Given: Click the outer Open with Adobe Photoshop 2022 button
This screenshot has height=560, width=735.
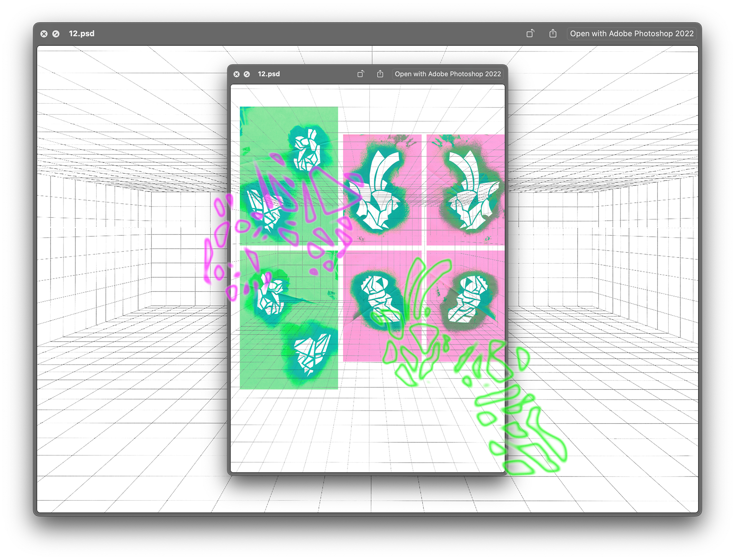Looking at the screenshot, I should (632, 34).
